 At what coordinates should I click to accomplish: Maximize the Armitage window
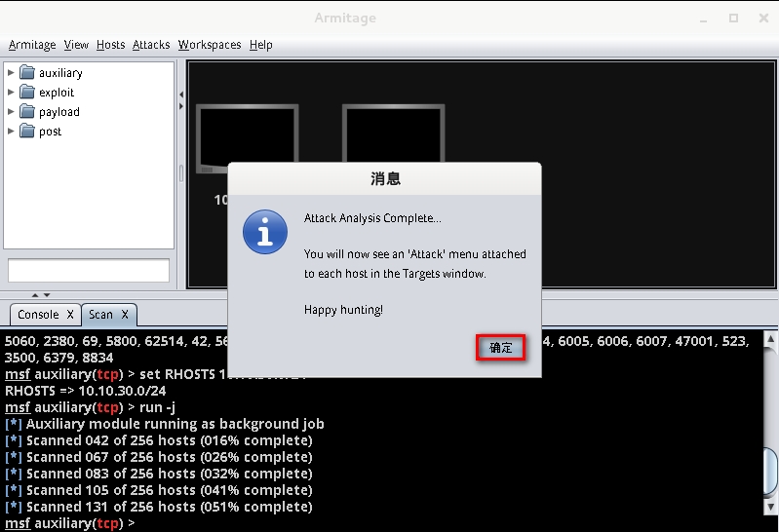click(x=733, y=18)
